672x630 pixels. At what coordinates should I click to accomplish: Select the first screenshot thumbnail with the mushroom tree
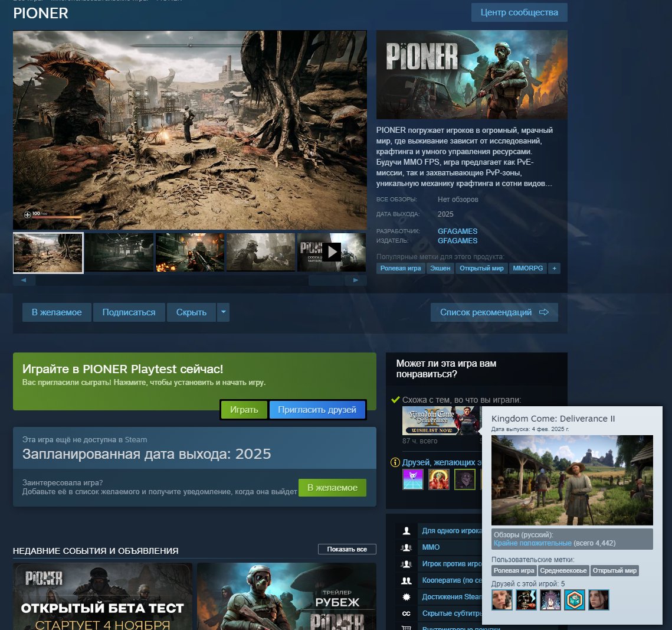click(x=48, y=253)
